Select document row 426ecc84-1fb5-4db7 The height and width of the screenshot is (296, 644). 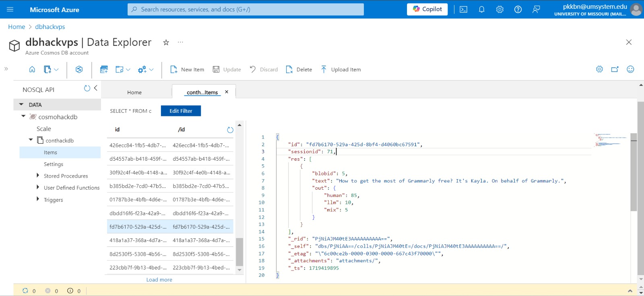[170, 145]
